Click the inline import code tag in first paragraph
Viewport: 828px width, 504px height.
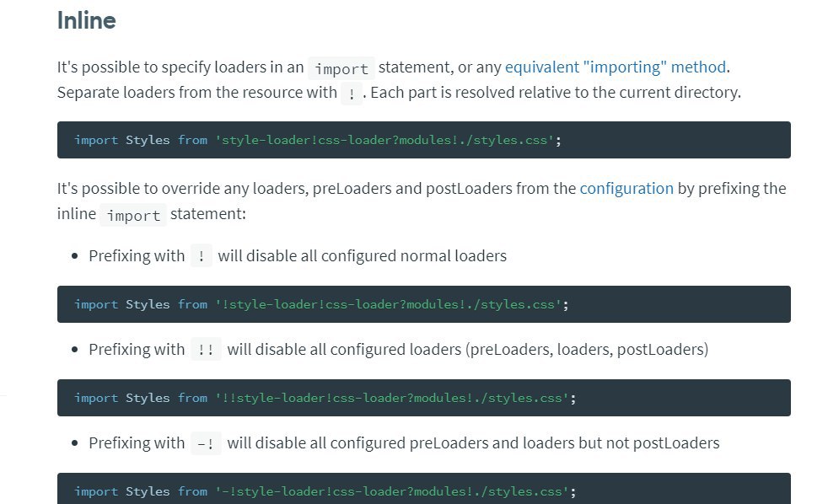pyautogui.click(x=341, y=68)
